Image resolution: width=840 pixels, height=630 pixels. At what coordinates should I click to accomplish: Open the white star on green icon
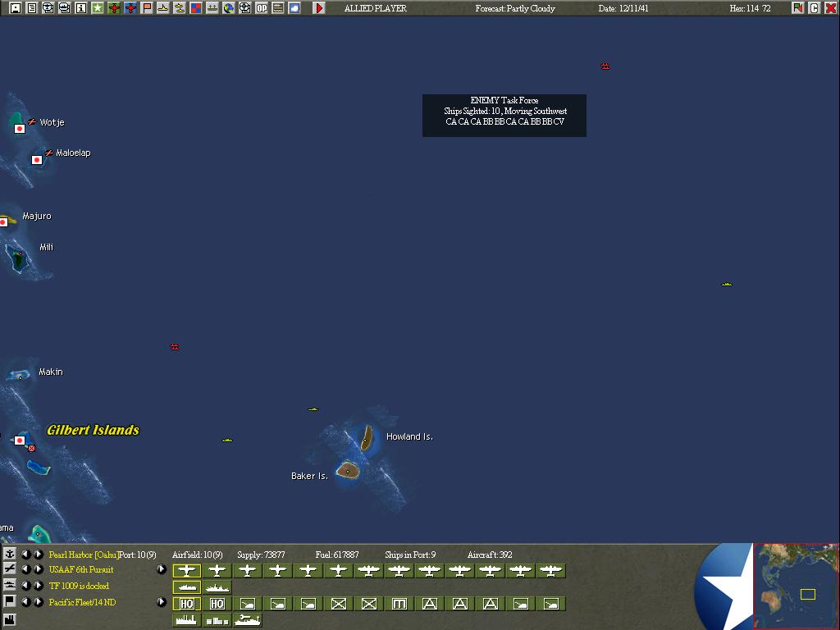(x=98, y=8)
